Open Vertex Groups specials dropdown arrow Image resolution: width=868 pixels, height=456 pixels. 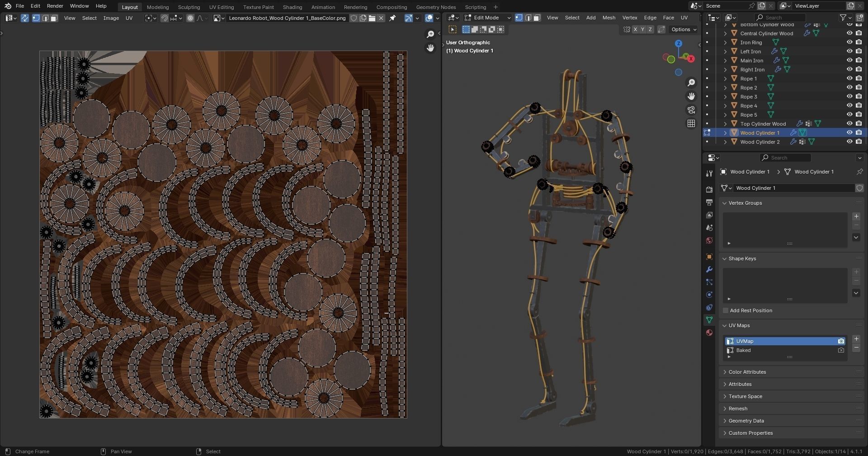pos(856,237)
